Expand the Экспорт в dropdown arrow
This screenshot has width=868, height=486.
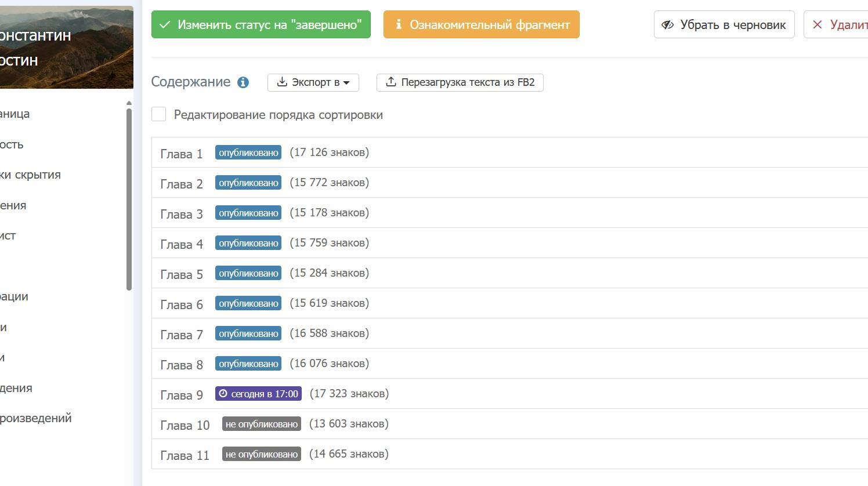[346, 83]
